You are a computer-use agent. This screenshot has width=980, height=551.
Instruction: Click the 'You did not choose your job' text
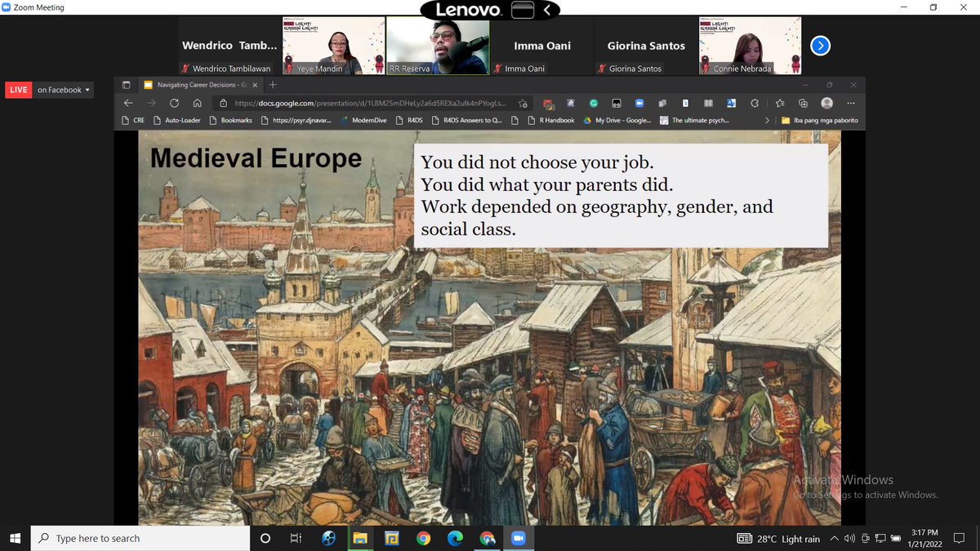click(537, 162)
